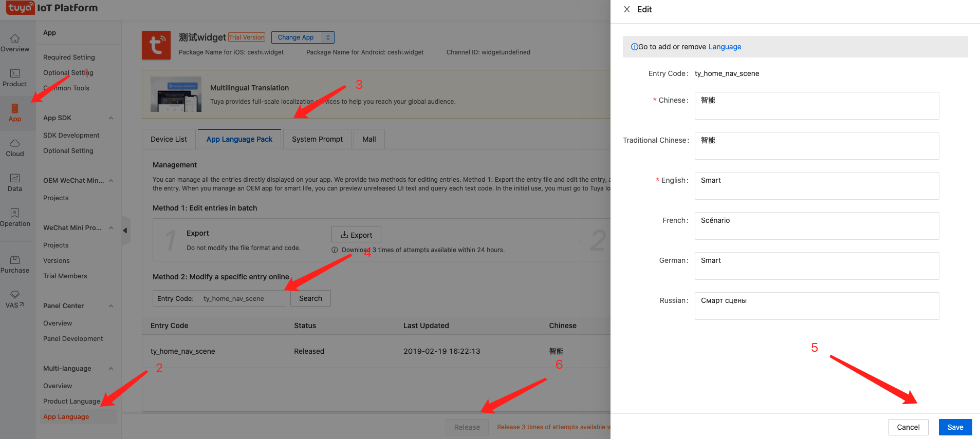Focus the Chinese translation field
Viewport: 980px width, 439px height.
(817, 106)
